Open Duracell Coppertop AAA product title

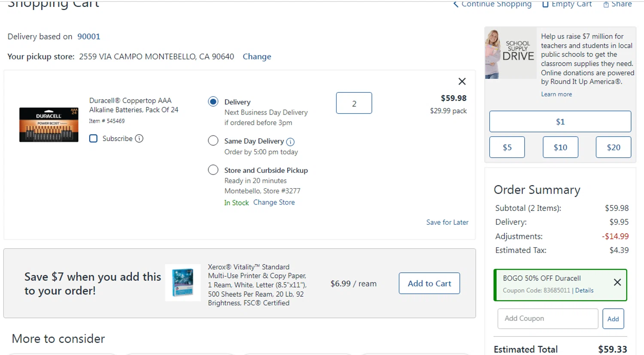(134, 105)
